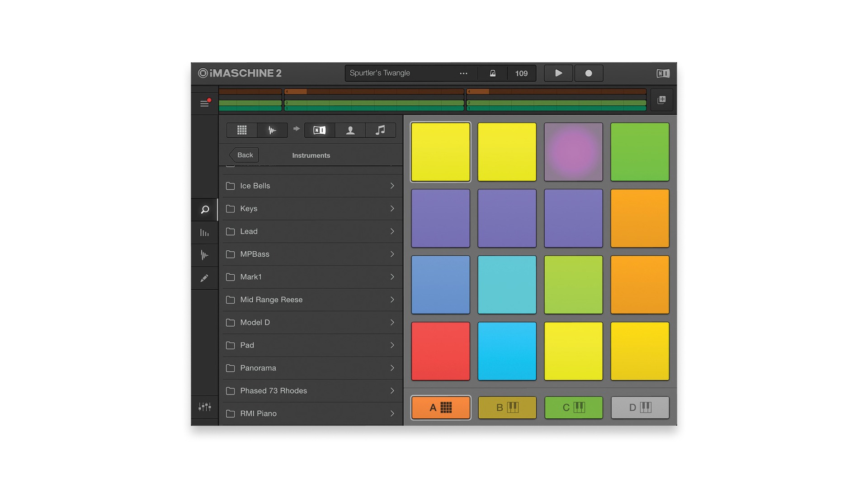The width and height of the screenshot is (868, 488).
Task: Click the metronome icon next to the tempo
Action: pos(493,73)
